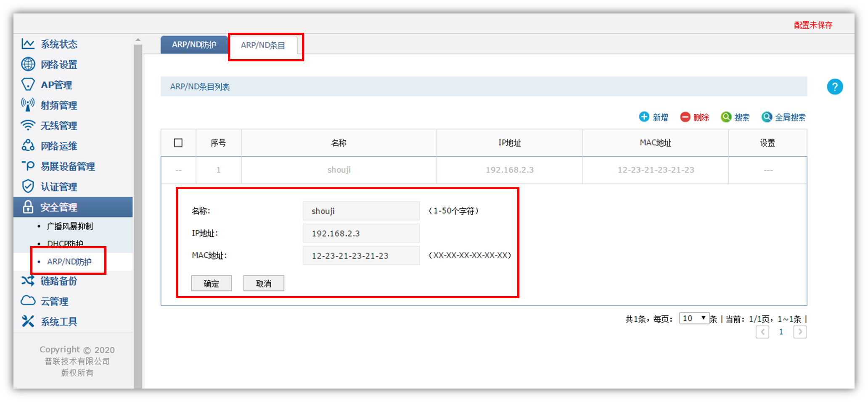Click the shouji name cell in table
The width and height of the screenshot is (868, 402).
pos(339,170)
